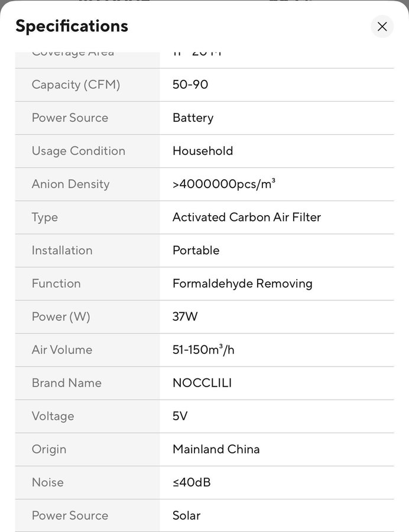Select the Mainland China origin value

click(x=216, y=449)
